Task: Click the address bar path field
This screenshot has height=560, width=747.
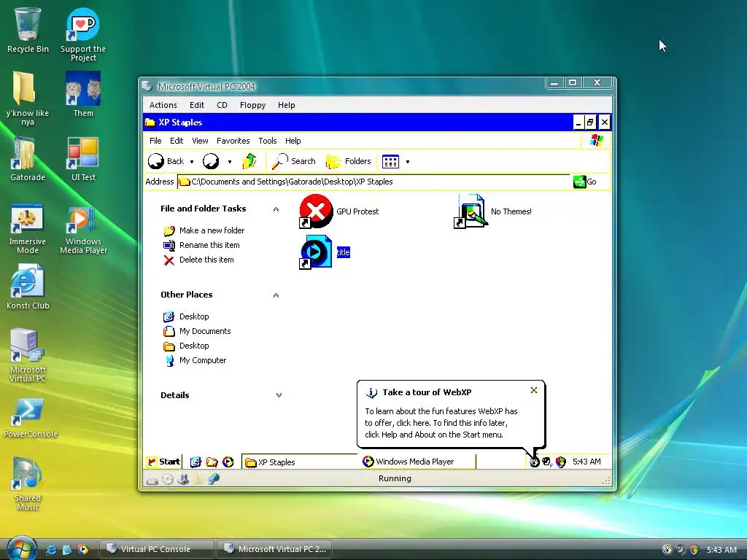Action: pyautogui.click(x=373, y=182)
